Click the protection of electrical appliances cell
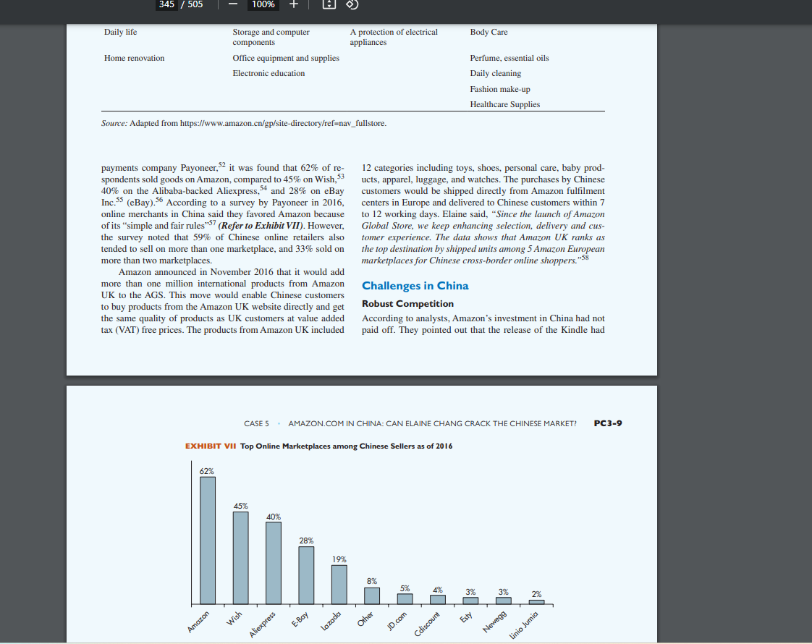 click(x=394, y=38)
